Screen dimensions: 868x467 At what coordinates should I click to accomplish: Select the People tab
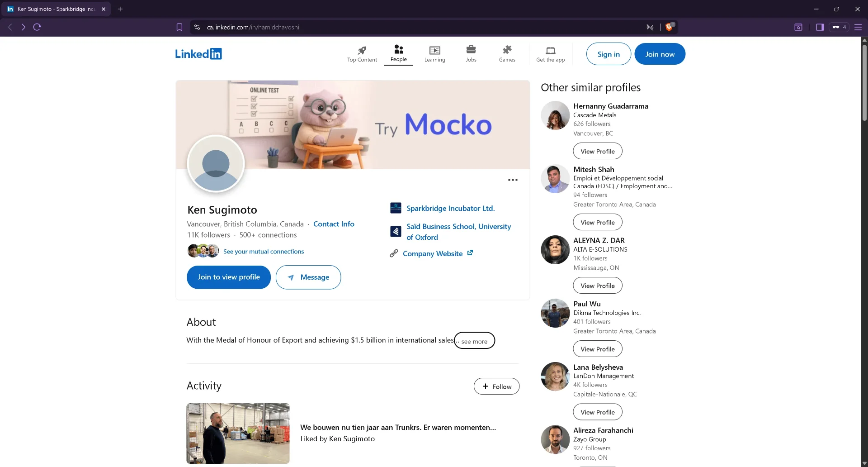click(398, 54)
